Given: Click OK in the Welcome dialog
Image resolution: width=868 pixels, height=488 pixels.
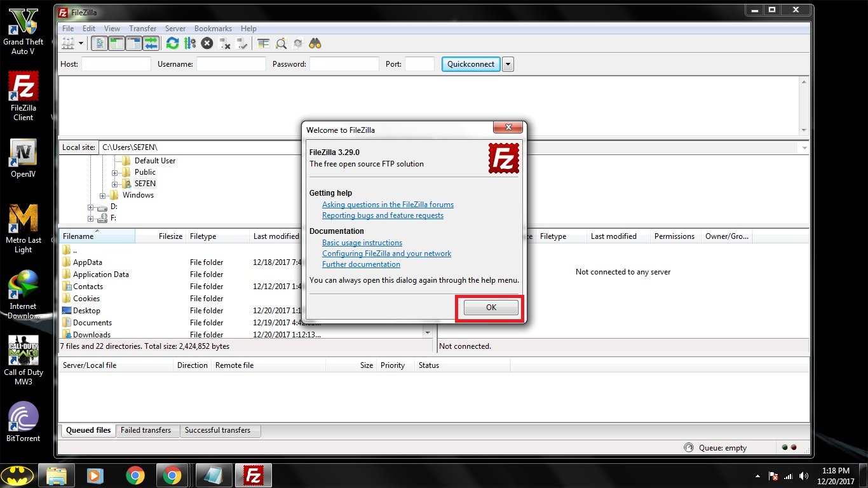Looking at the screenshot, I should point(491,308).
